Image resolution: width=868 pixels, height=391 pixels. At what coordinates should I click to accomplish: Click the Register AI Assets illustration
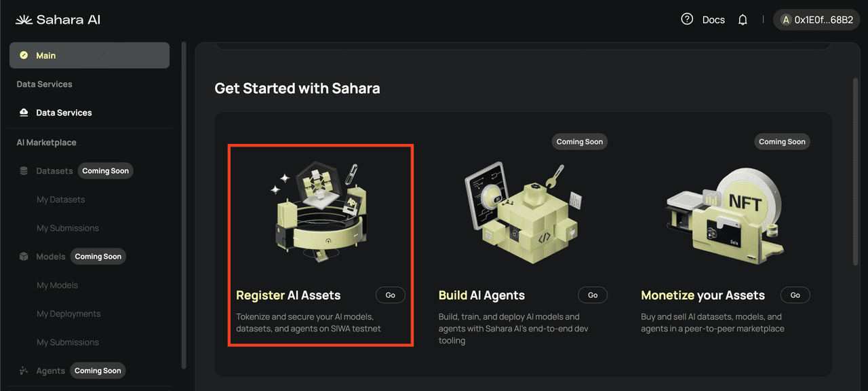[320, 212]
